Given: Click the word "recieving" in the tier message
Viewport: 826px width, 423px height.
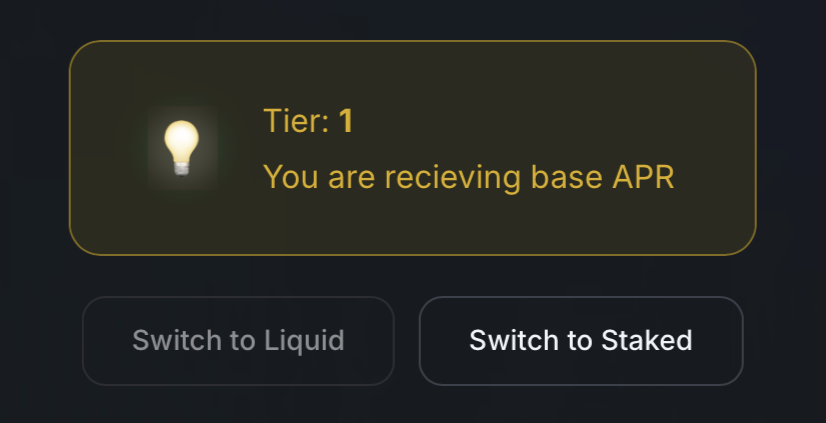Looking at the screenshot, I should tap(453, 177).
